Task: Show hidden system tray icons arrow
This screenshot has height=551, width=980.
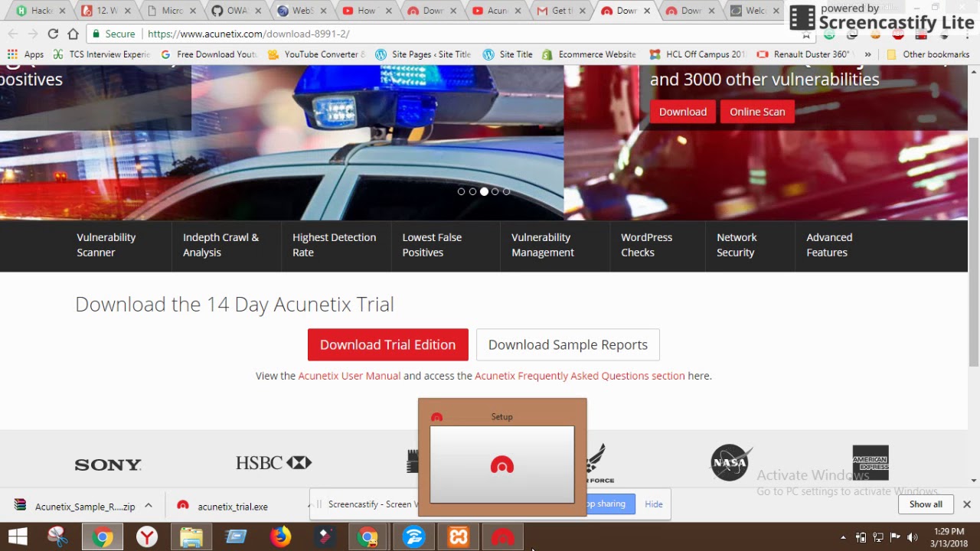Action: [x=843, y=537]
